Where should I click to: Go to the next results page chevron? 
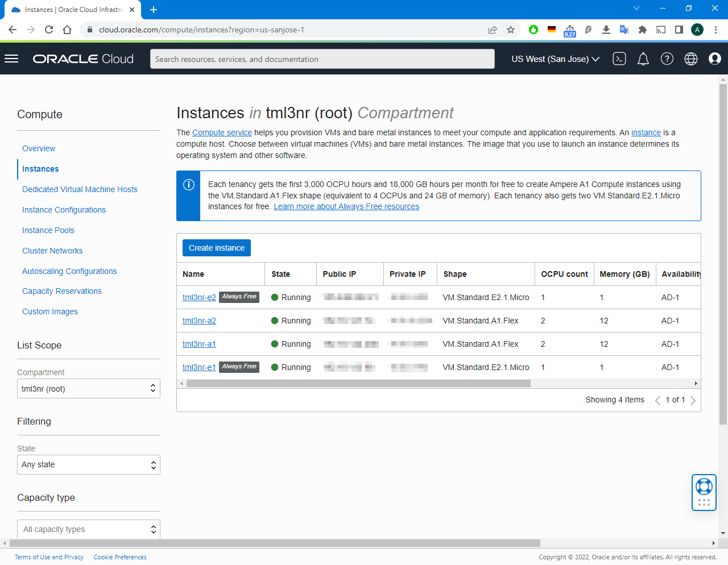(x=693, y=400)
